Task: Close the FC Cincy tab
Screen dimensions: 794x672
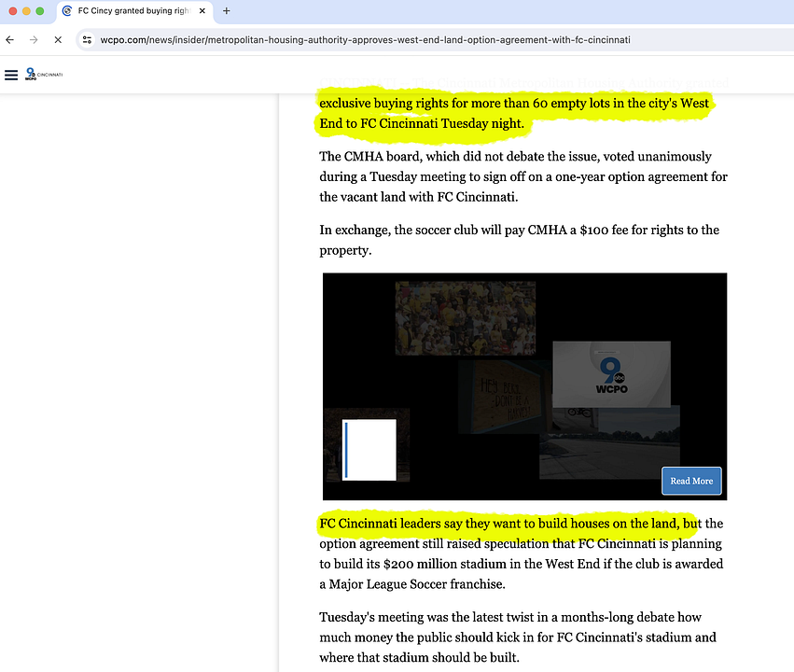Action: [x=202, y=10]
